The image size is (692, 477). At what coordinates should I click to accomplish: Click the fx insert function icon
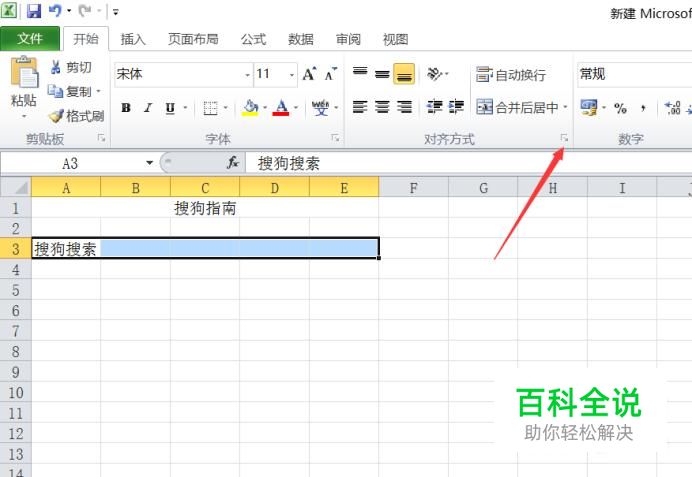point(233,163)
